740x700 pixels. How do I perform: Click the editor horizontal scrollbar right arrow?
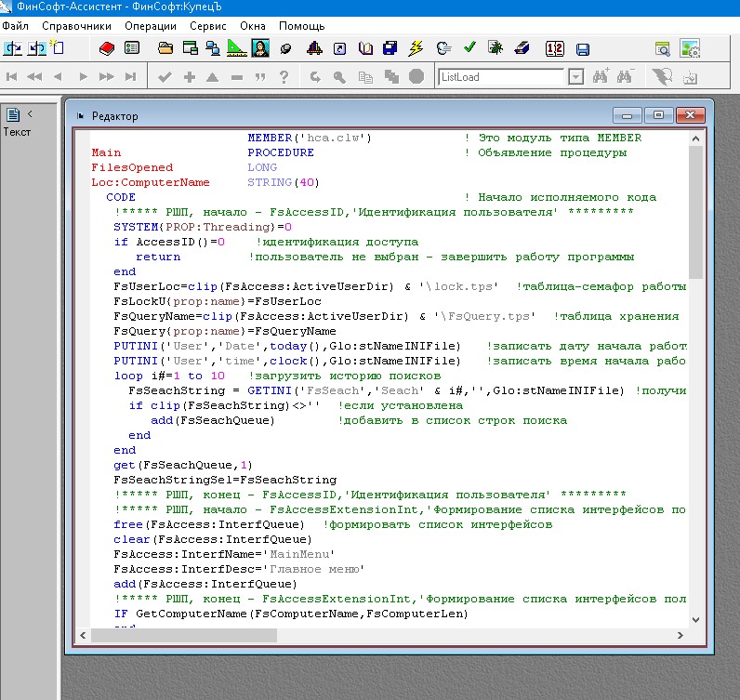[x=681, y=636]
